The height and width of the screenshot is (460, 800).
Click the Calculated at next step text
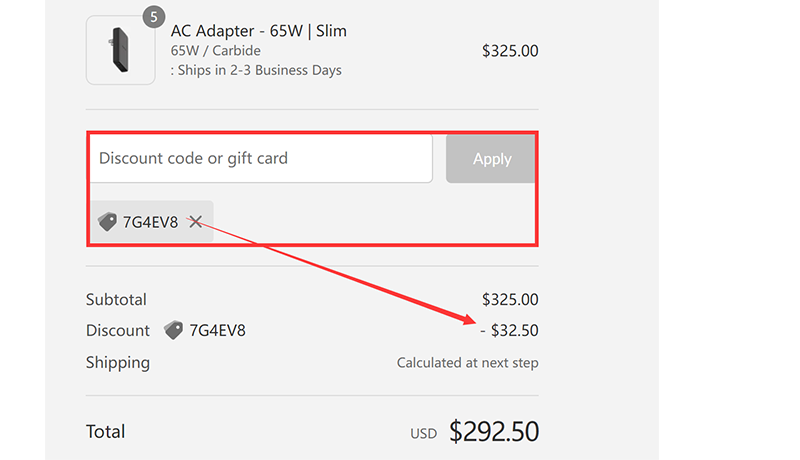coord(467,363)
